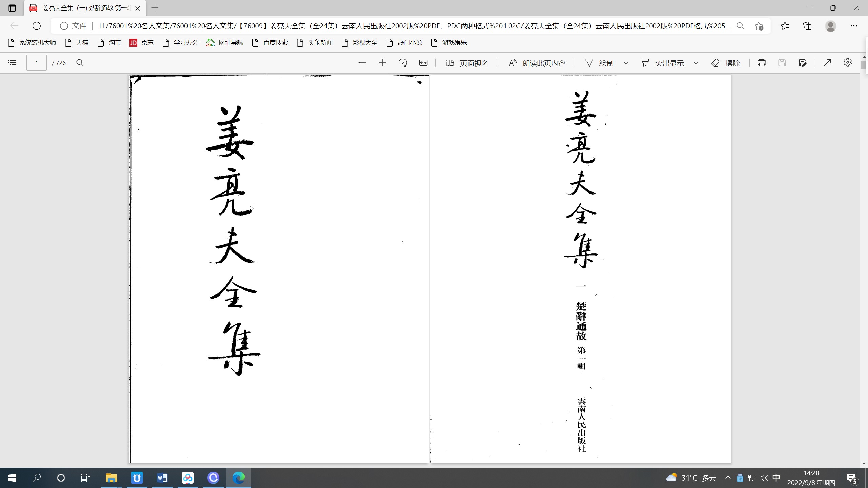This screenshot has height=488, width=868.
Task: Toggle the PDF table of contents
Action: point(12,63)
